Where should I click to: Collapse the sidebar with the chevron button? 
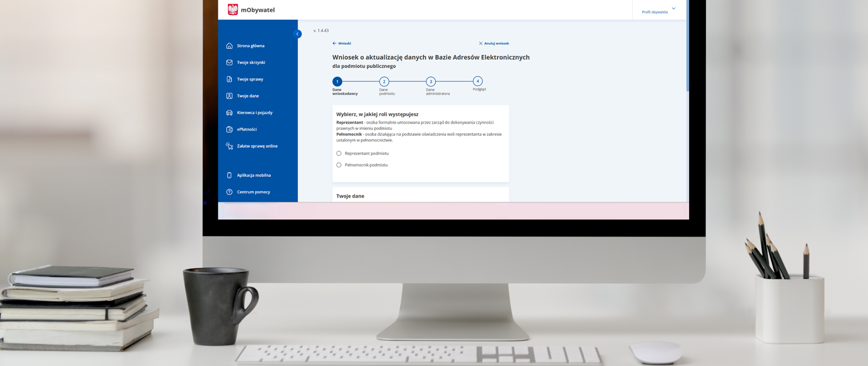pos(297,34)
